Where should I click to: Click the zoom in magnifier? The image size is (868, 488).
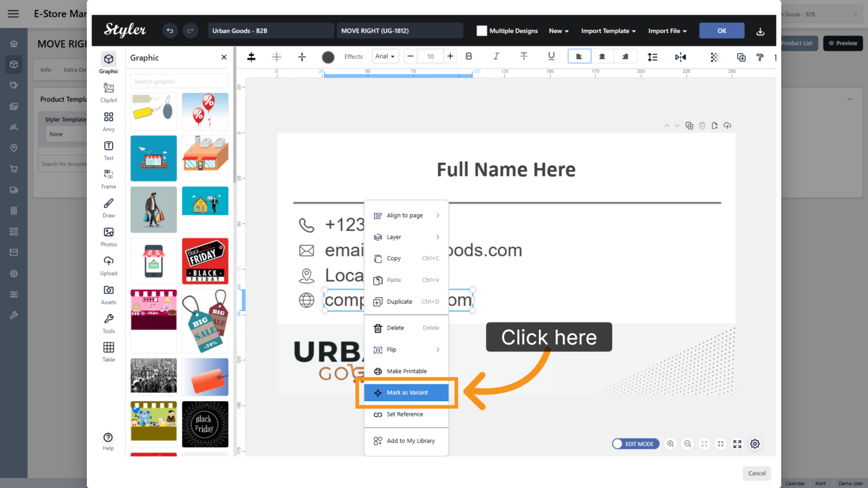671,444
